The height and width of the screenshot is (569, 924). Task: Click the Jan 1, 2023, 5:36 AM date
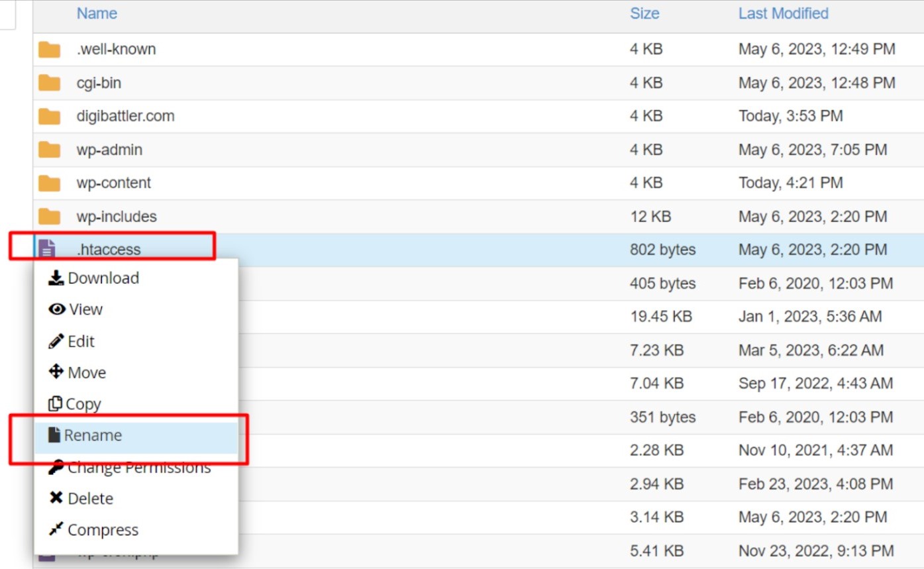pyautogui.click(x=810, y=317)
